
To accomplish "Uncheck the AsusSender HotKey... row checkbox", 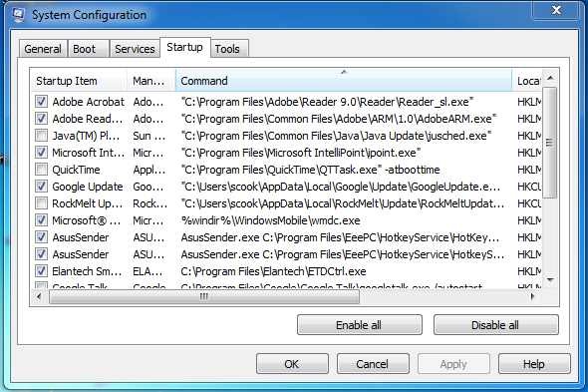I will coord(41,237).
